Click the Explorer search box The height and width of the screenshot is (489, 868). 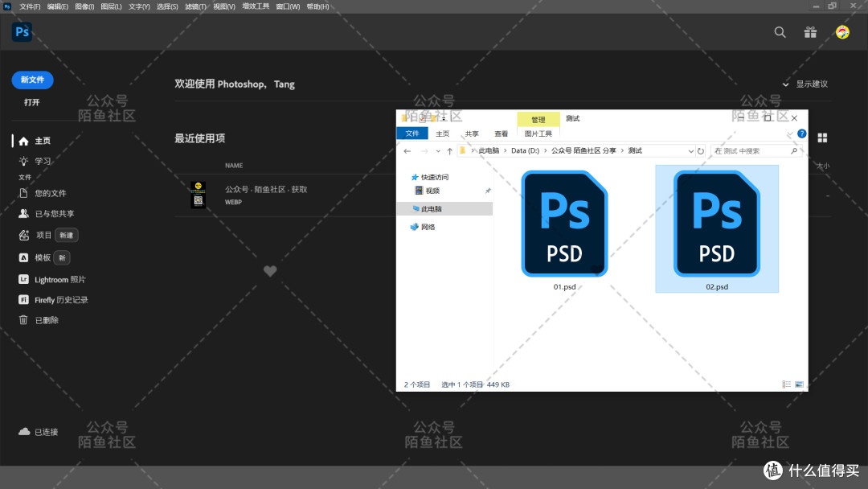point(755,150)
